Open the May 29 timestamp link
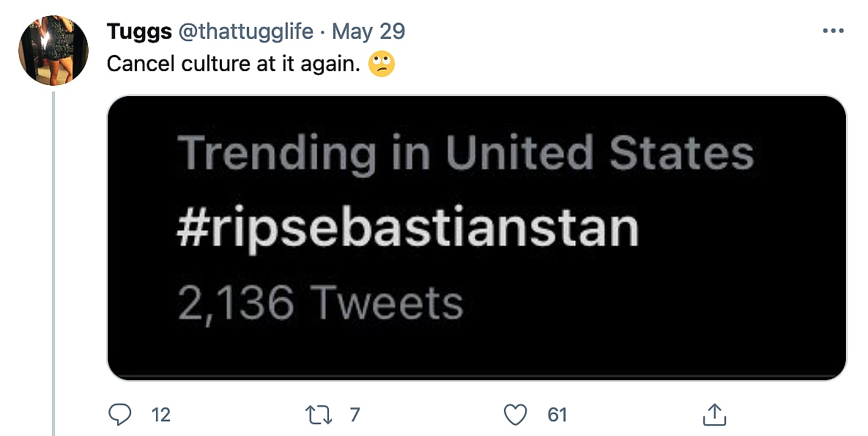868x436 pixels. coord(368,32)
